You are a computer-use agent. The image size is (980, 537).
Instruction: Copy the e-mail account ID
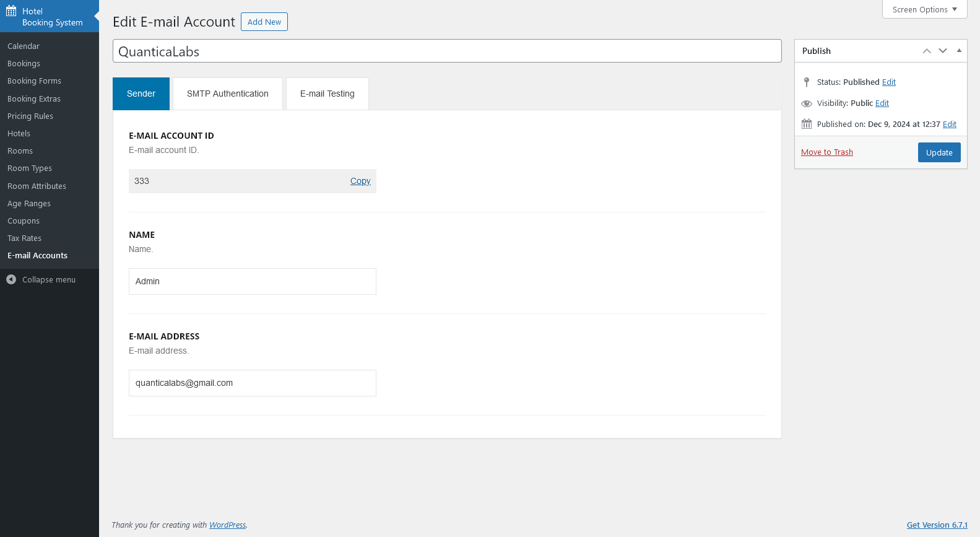click(360, 181)
